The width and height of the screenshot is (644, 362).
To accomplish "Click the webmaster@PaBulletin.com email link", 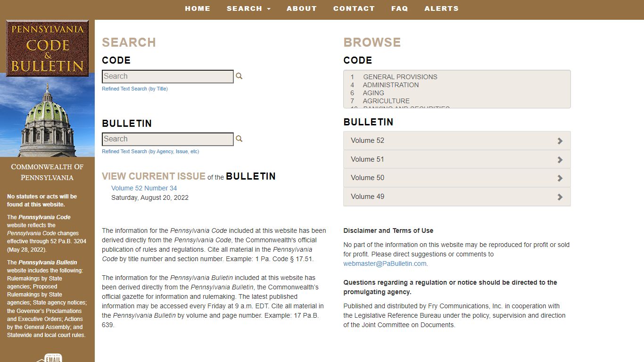I will pos(385,263).
